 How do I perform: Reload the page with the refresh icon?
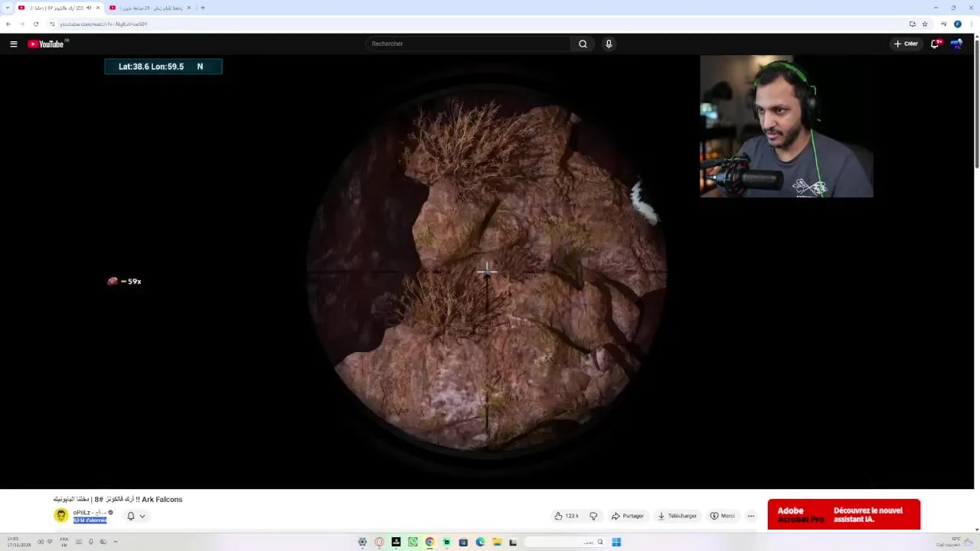tap(35, 24)
